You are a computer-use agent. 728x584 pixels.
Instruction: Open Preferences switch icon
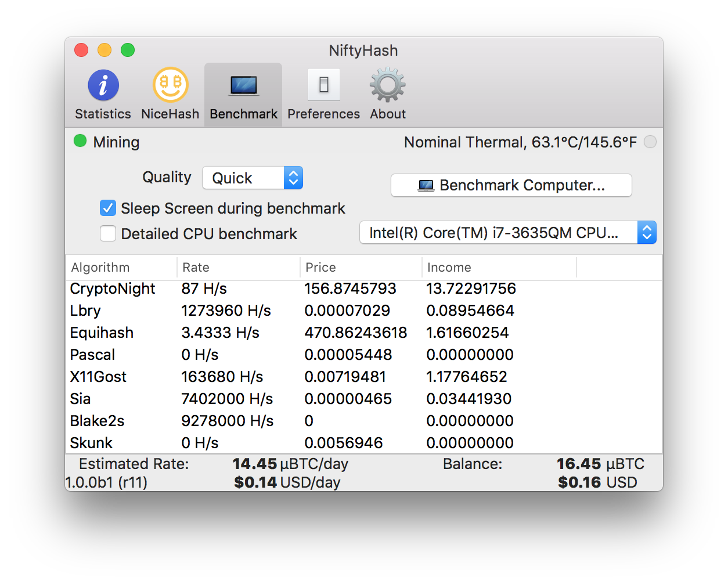click(x=324, y=85)
